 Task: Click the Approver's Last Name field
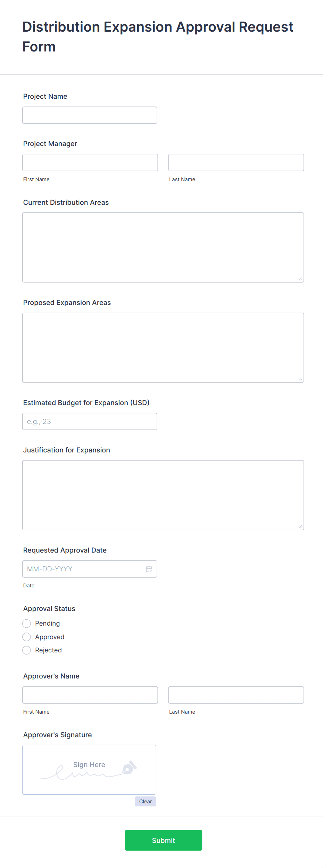pyautogui.click(x=235, y=694)
